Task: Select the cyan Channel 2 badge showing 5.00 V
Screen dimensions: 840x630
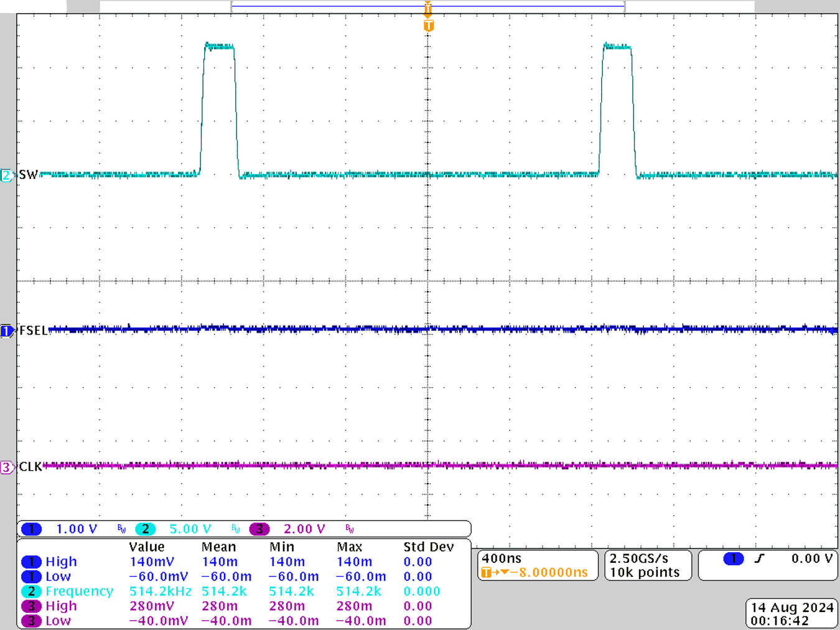Action: pos(145,529)
